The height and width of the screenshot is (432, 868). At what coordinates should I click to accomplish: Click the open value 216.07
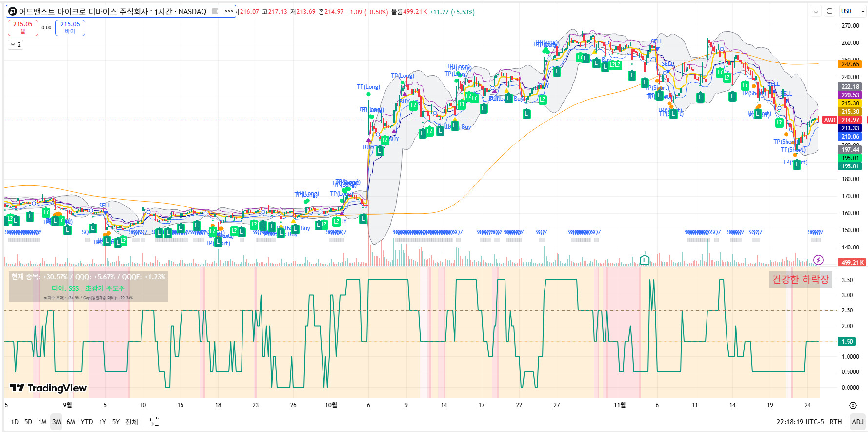(249, 12)
